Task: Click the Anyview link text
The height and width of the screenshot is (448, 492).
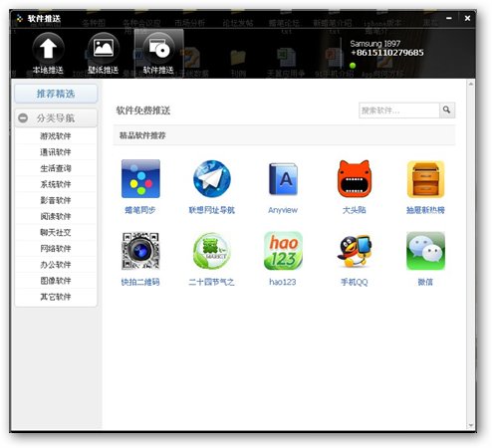Action: pyautogui.click(x=283, y=210)
